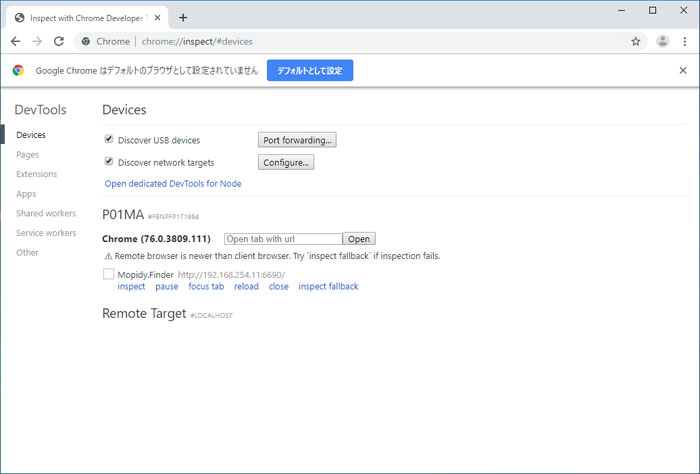700x474 pixels.
Task: Click the http://192.168.254.11:6690/ URL text
Action: pyautogui.click(x=231, y=275)
